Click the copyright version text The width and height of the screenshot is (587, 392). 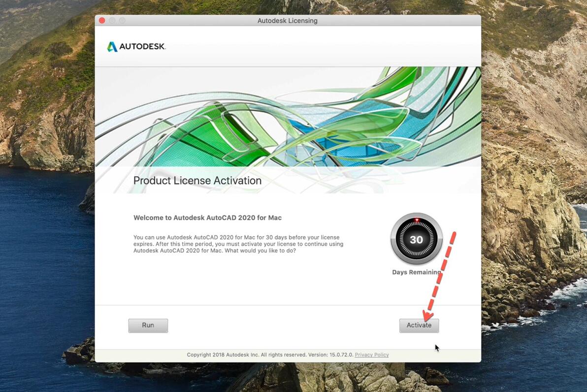[x=270, y=355]
